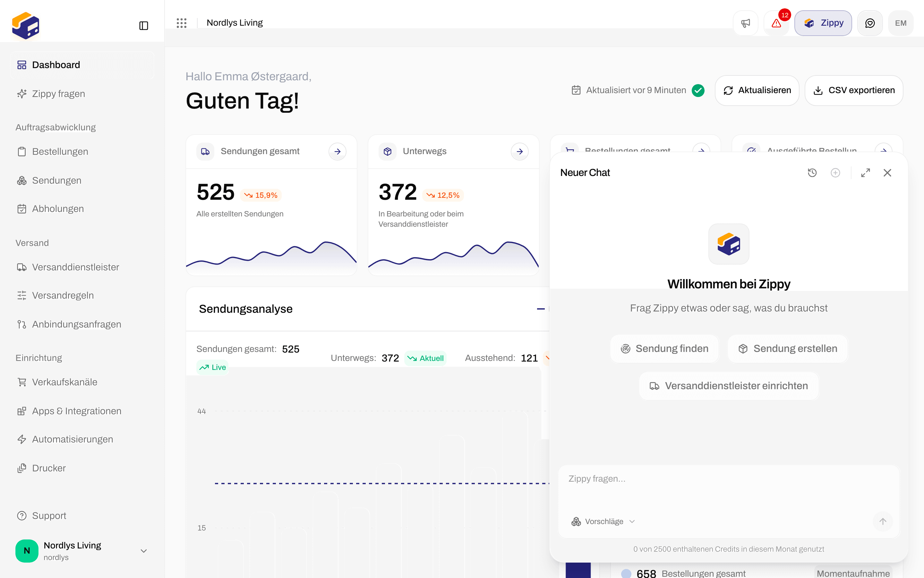Open Apps & Integrationen page
The image size is (924, 578).
pyautogui.click(x=82, y=411)
